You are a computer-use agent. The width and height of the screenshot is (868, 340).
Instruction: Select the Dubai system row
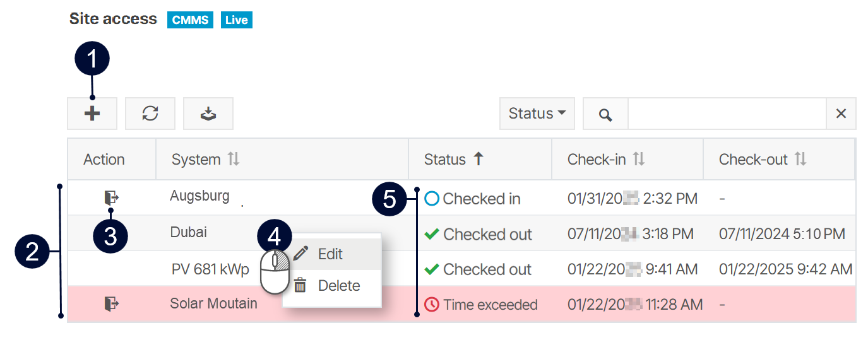click(461, 233)
